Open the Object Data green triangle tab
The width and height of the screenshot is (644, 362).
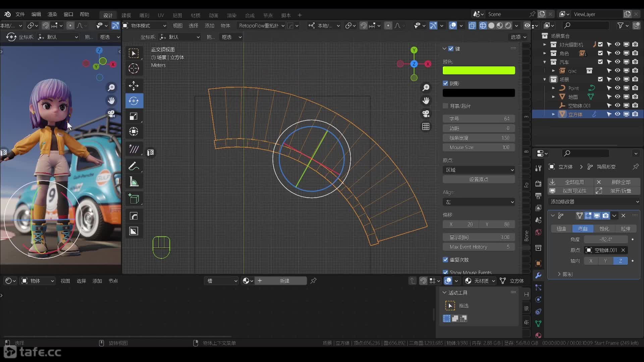(x=538, y=323)
